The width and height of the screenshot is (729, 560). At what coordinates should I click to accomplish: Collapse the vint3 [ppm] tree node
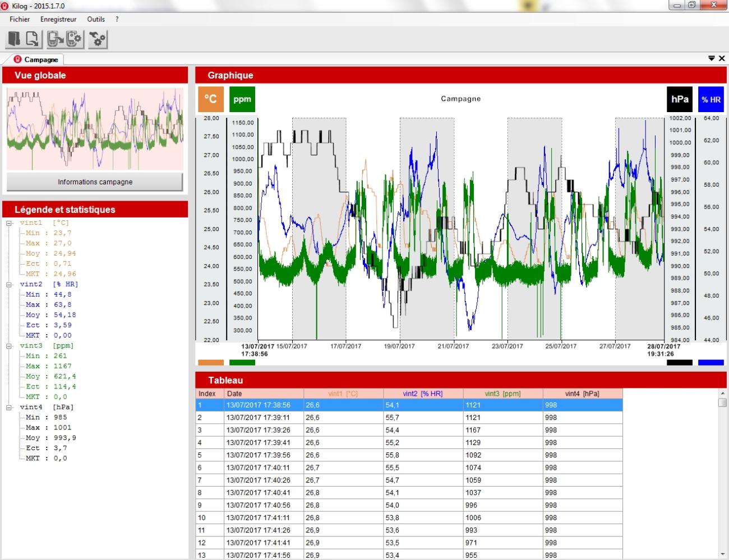9,346
